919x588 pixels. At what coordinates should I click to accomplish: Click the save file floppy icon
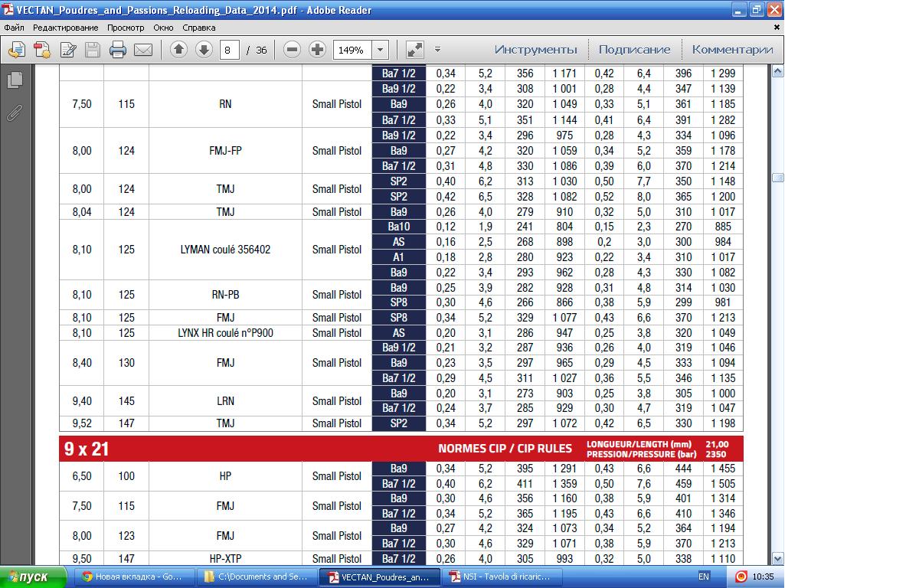coord(93,50)
